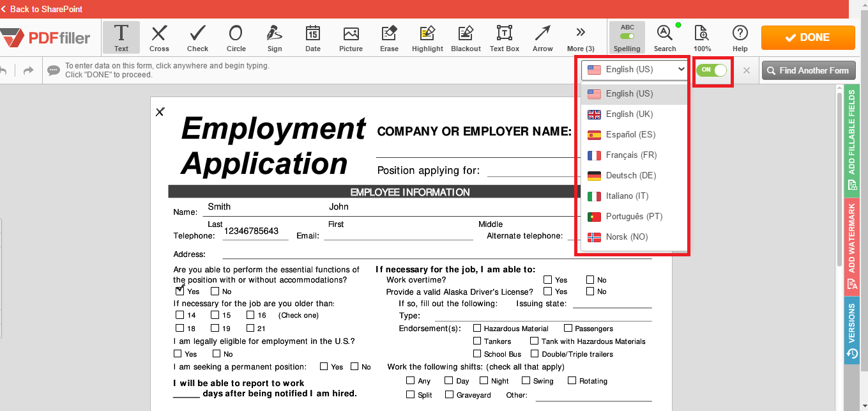This screenshot has width=868, height=411.
Task: Click Find Another Form button
Action: pyautogui.click(x=808, y=70)
